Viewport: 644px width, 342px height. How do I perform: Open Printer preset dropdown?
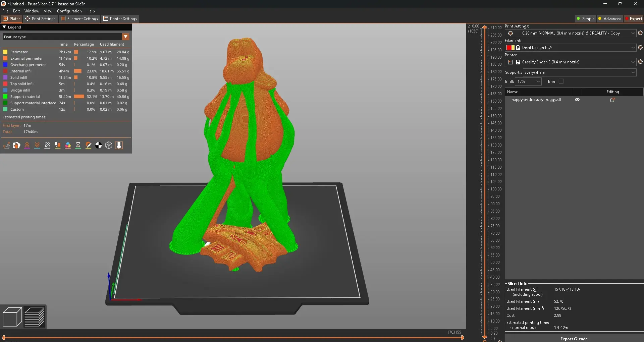pyautogui.click(x=633, y=62)
